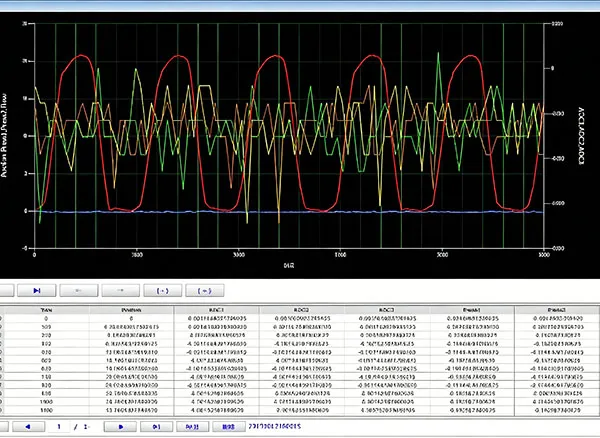Image resolution: width=600 pixels, height=438 pixels.
Task: Select the ADC1 column header
Action: click(217, 310)
